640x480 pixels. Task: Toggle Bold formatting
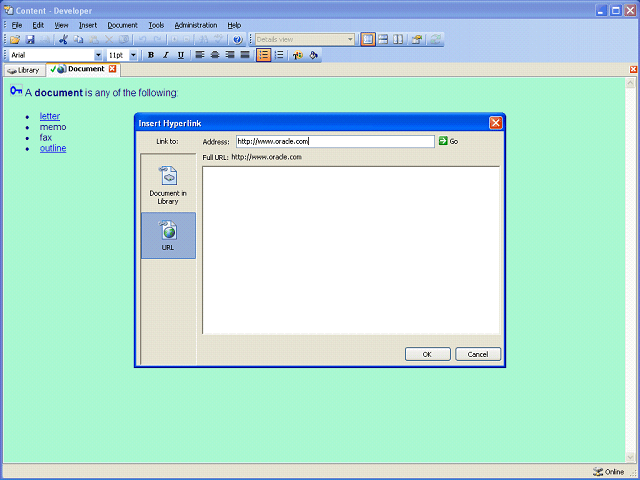[151, 55]
